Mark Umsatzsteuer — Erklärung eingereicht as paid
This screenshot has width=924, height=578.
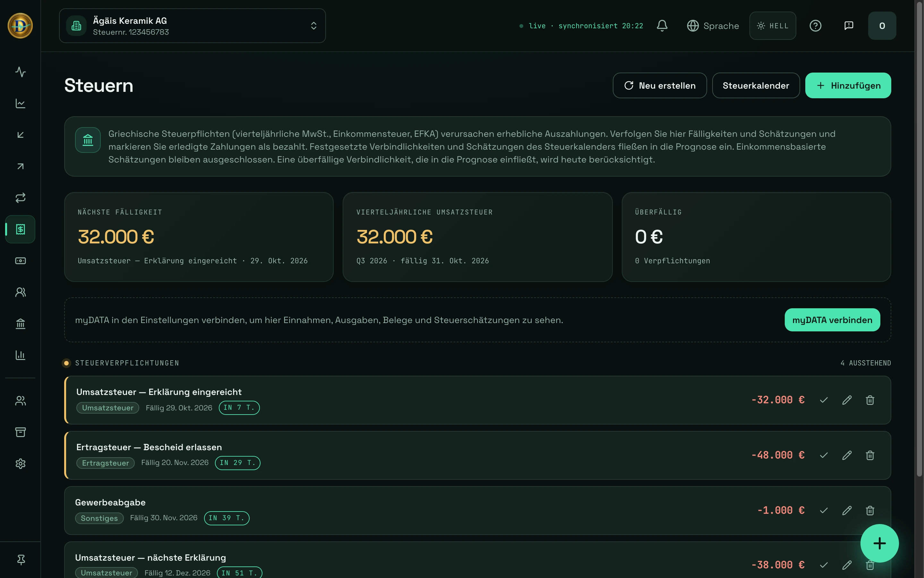click(824, 400)
